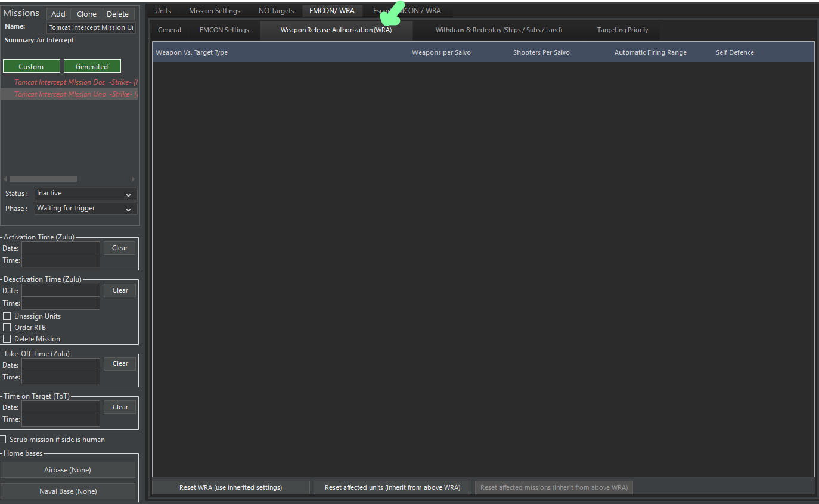Click the green Custom button
Image resolution: width=819 pixels, height=504 pixels.
tap(31, 66)
